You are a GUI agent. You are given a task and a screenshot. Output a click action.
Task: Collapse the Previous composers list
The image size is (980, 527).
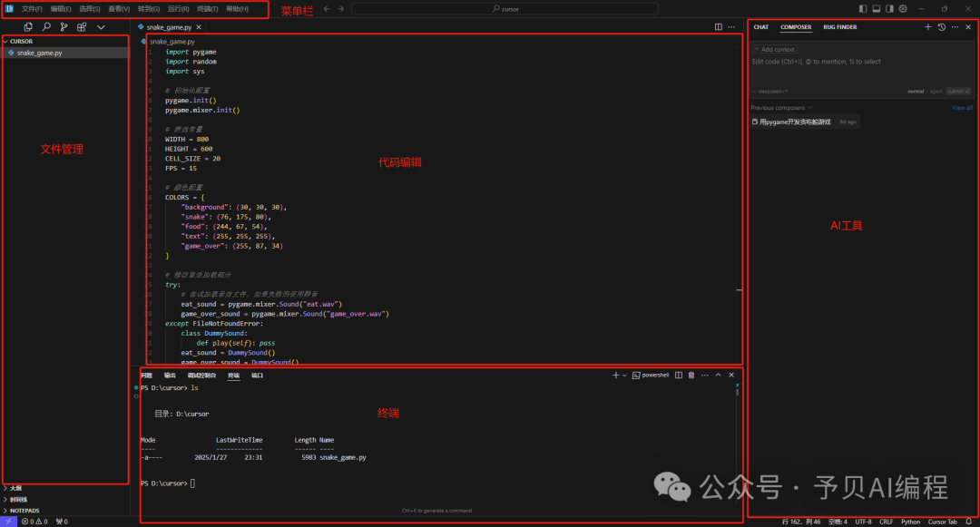pos(781,107)
